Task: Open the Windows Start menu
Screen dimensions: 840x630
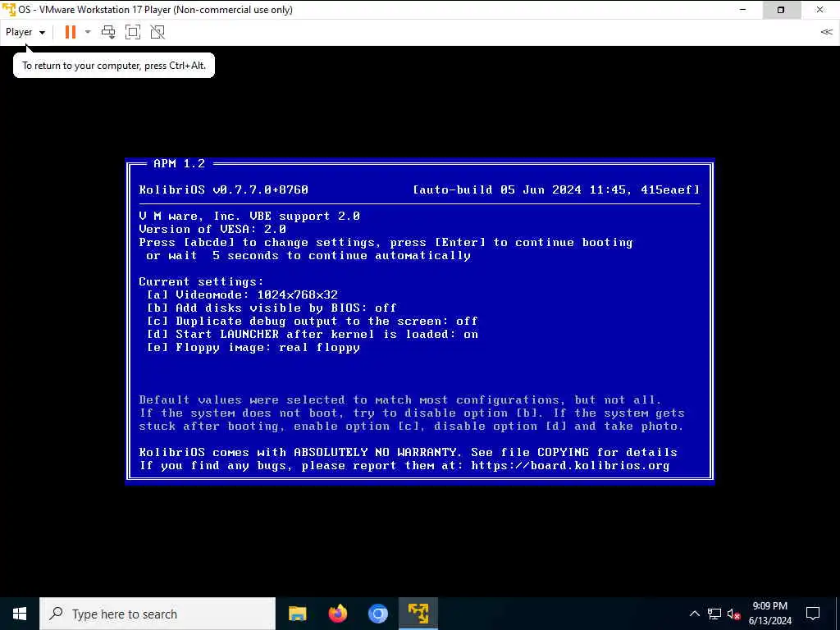Action: (20, 614)
